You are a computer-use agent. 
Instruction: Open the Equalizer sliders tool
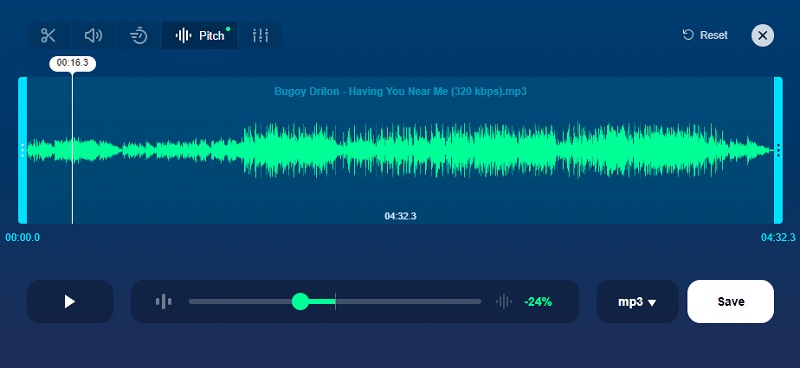(260, 36)
